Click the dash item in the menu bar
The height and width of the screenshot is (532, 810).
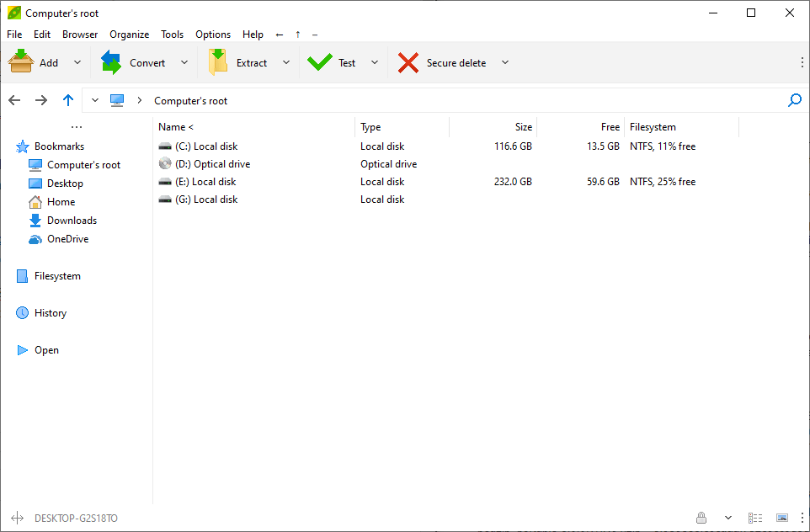click(315, 35)
